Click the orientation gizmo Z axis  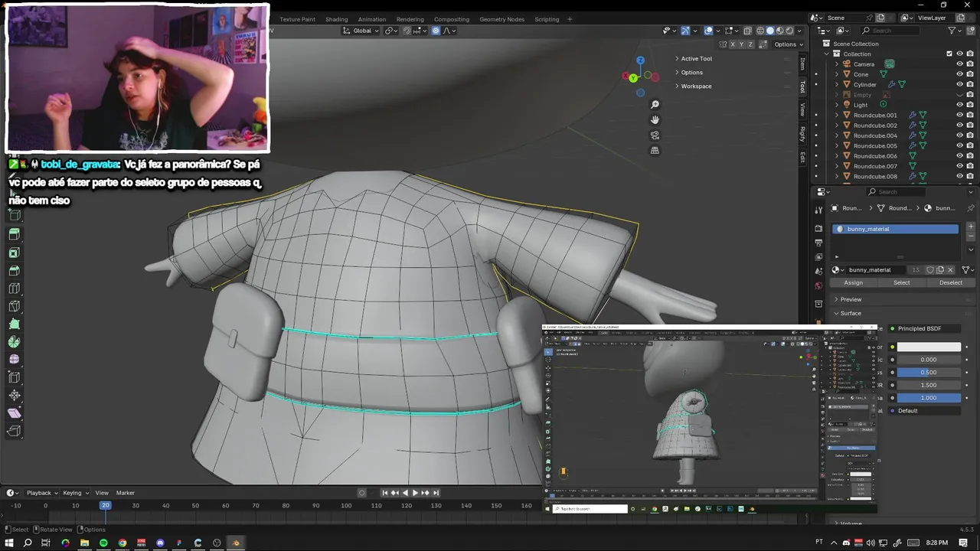[640, 60]
